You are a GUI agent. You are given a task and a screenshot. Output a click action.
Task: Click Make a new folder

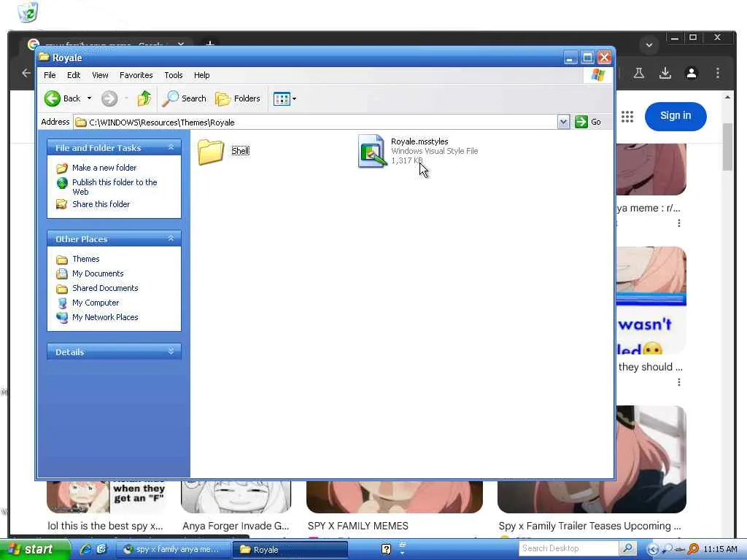[104, 168]
